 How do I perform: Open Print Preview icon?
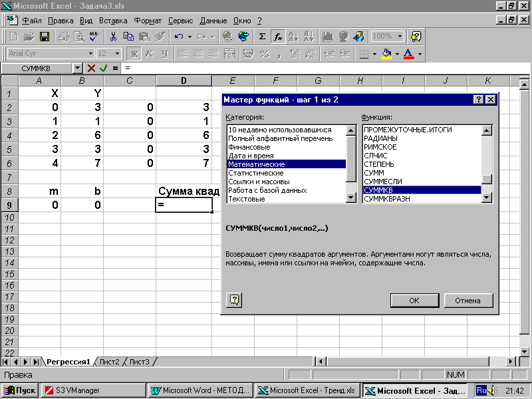pyautogui.click(x=79, y=37)
